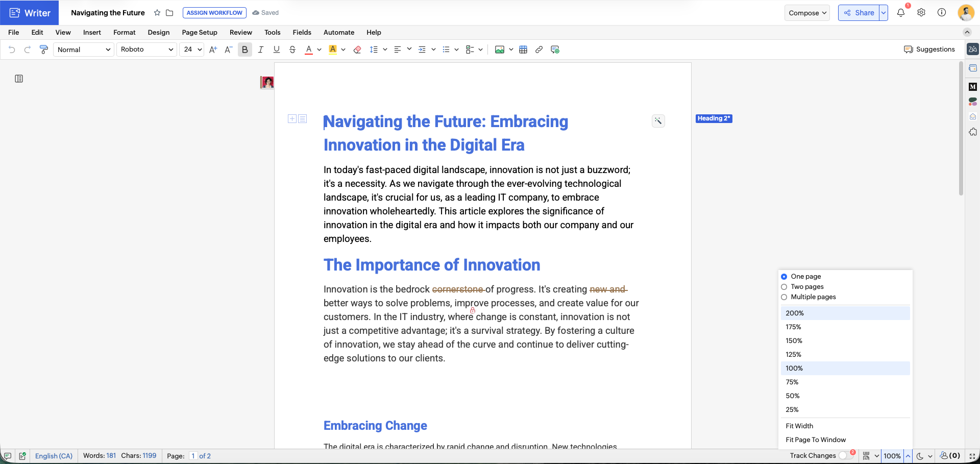
Task: Open the notifications bell
Action: 901,13
